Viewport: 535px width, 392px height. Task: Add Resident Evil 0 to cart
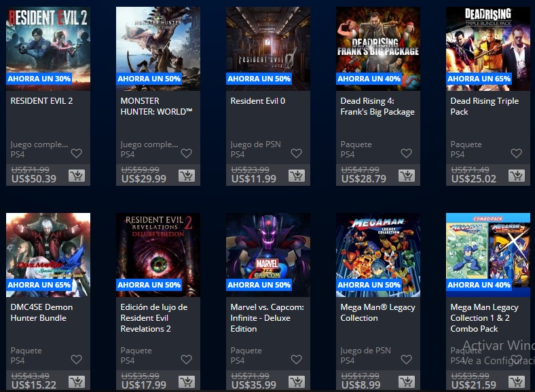click(x=297, y=176)
